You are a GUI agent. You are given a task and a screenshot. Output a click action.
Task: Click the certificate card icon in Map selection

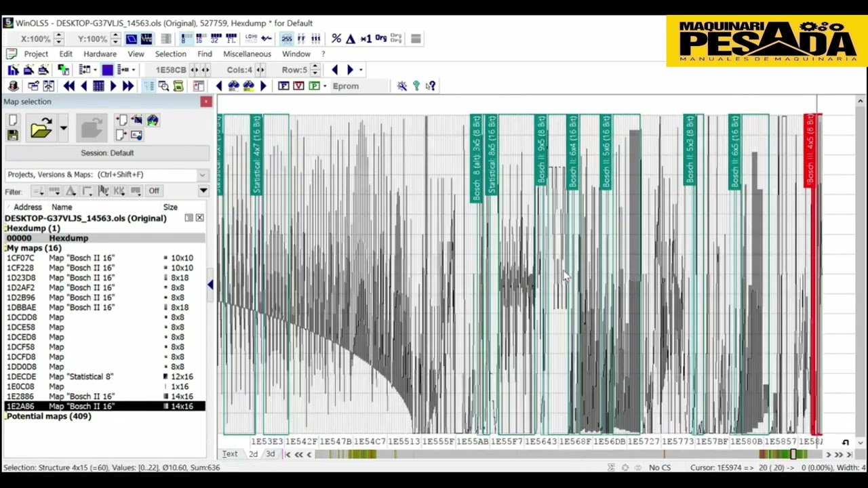tap(136, 135)
